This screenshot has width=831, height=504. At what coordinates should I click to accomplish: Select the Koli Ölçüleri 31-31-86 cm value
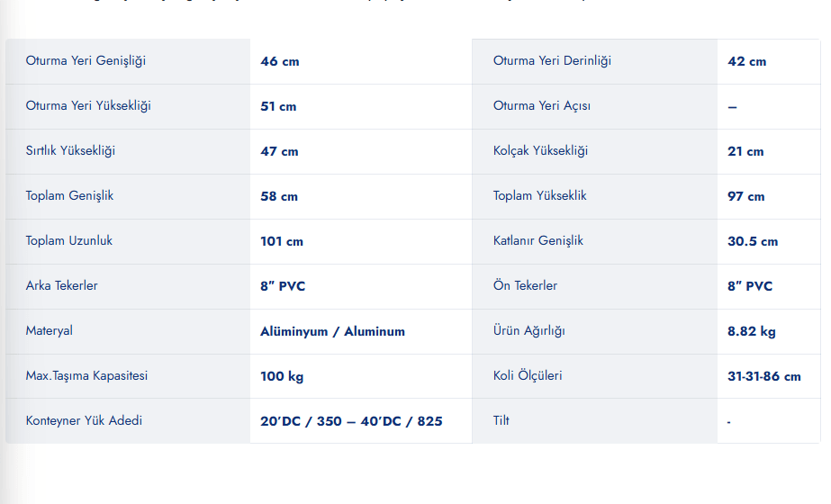click(x=764, y=376)
